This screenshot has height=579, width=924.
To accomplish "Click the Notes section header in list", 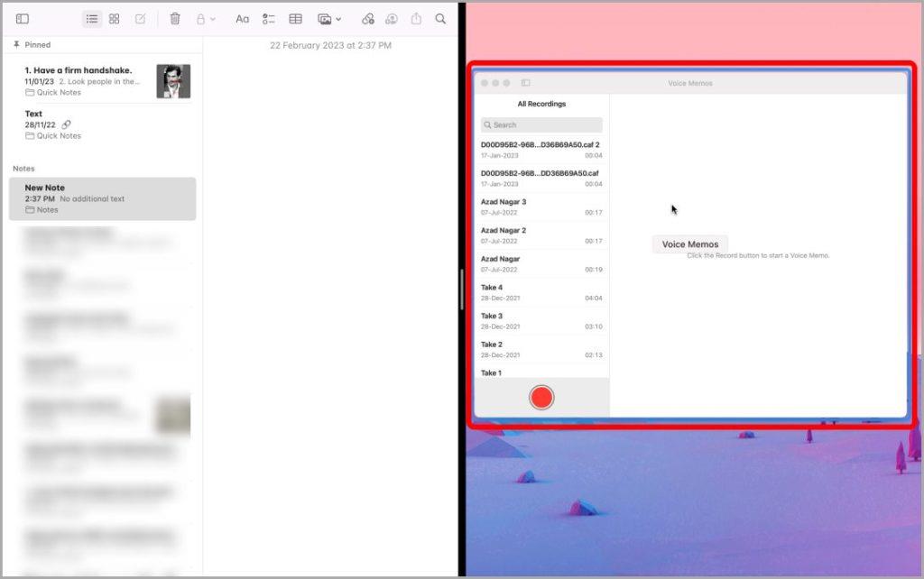I will (23, 169).
